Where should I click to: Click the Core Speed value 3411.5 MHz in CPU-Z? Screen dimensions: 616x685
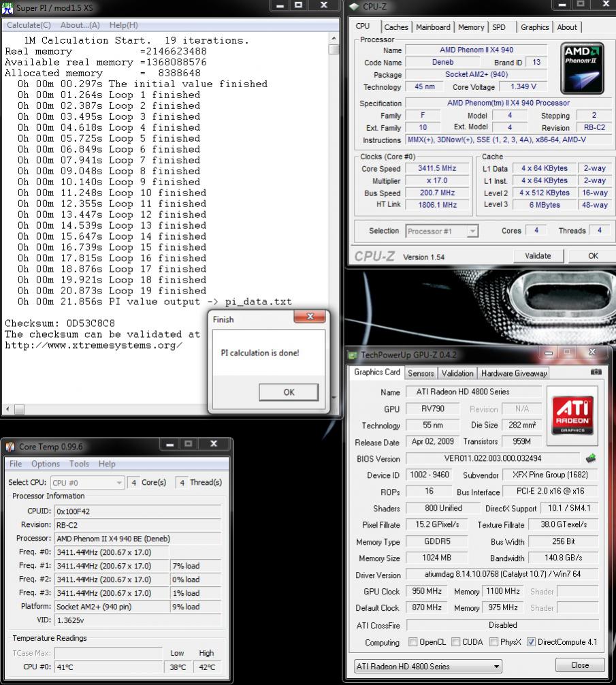(x=437, y=168)
